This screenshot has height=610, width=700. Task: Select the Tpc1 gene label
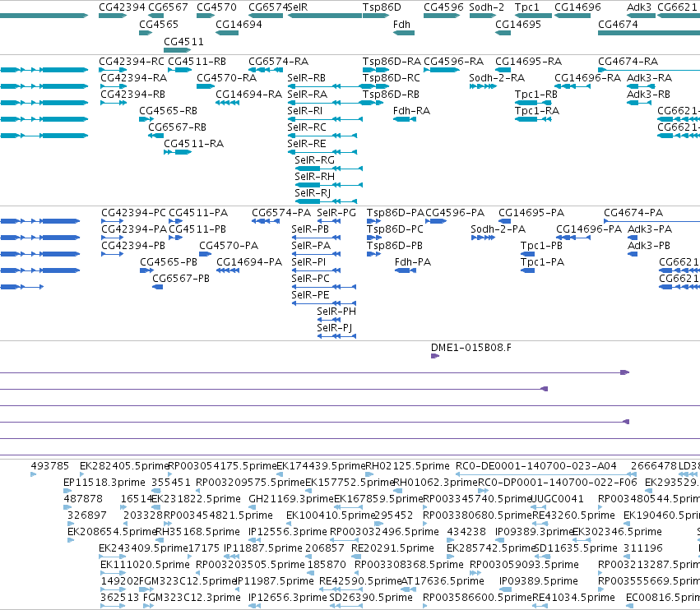[x=526, y=7]
